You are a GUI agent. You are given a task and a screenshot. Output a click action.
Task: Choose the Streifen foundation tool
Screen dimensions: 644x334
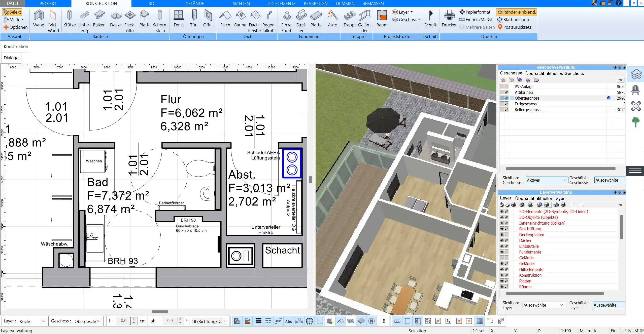301,21
